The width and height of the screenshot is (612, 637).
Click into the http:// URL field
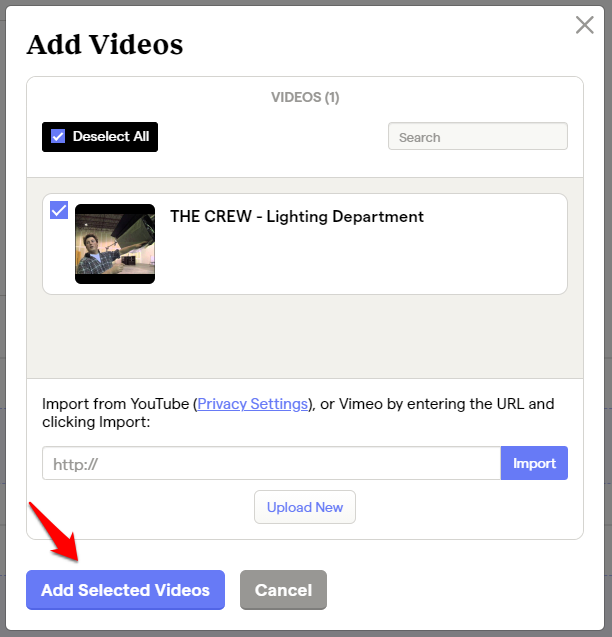click(x=271, y=463)
